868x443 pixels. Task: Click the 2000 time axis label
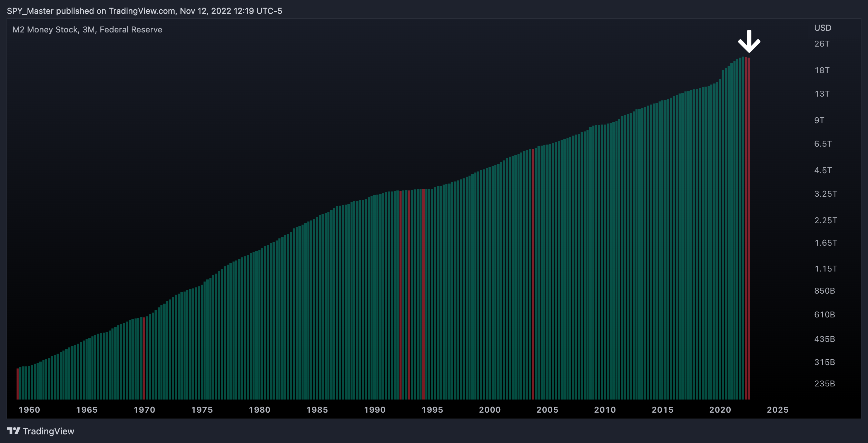pos(490,410)
